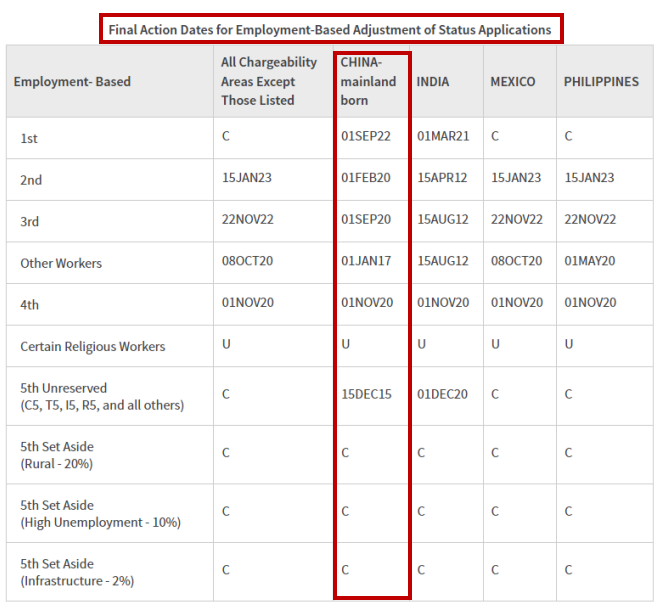661x614 pixels.
Task: Click the 'All Chargeability Areas Except Those Listed' header
Action: (x=269, y=81)
